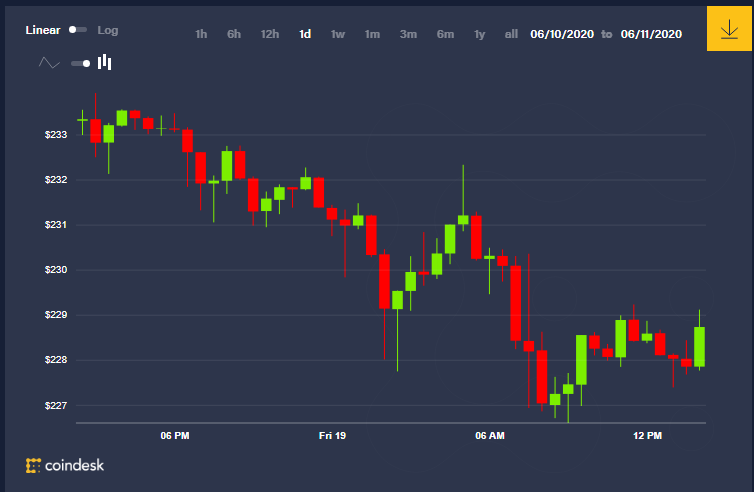Click the $231 price axis label
This screenshot has height=492, width=754.
point(56,225)
